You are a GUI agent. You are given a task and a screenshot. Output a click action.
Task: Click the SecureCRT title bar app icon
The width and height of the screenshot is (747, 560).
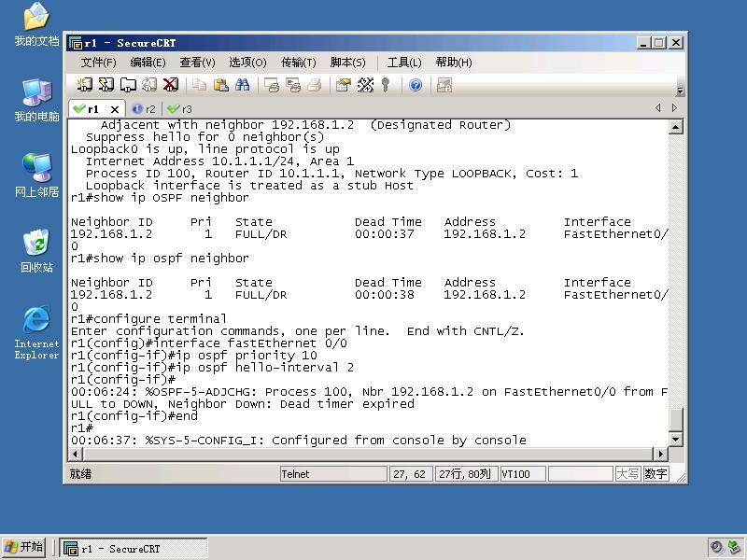point(76,43)
